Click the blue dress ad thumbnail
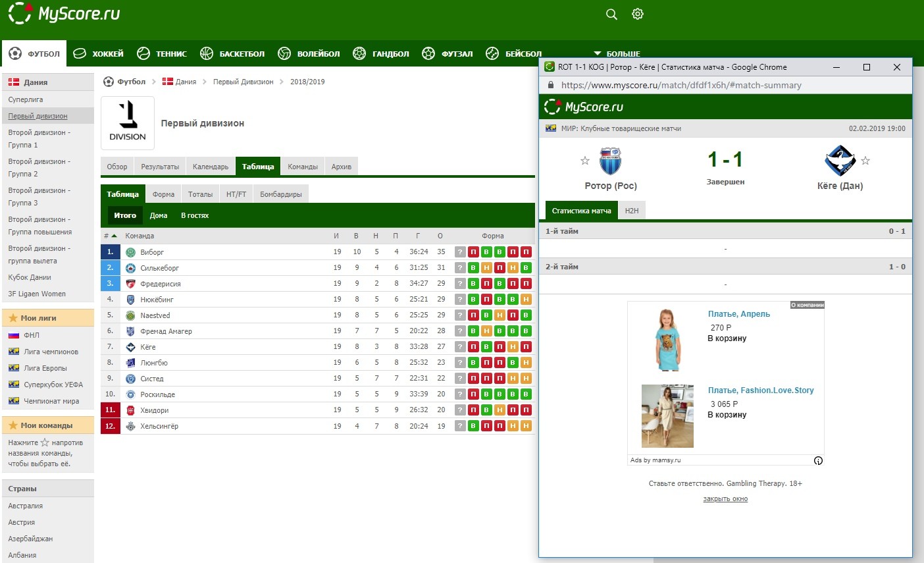The height and width of the screenshot is (563, 924). [x=667, y=340]
